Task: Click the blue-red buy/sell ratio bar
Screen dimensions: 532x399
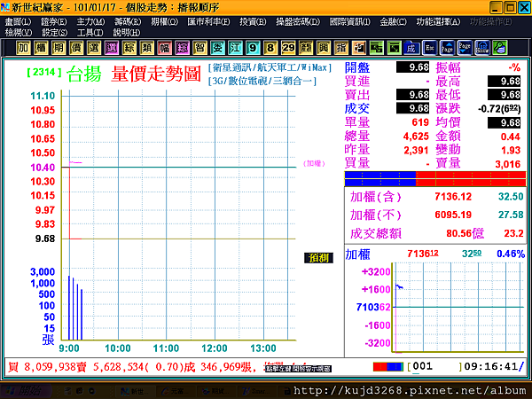Action: point(435,179)
